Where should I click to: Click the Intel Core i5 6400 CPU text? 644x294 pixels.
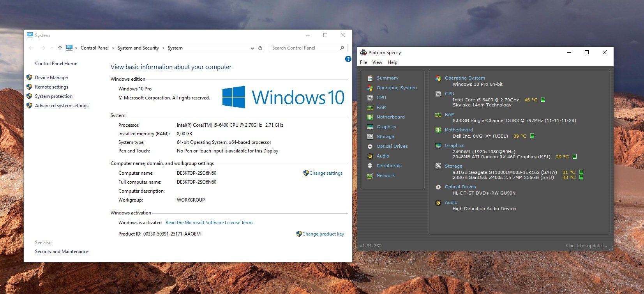[485, 100]
